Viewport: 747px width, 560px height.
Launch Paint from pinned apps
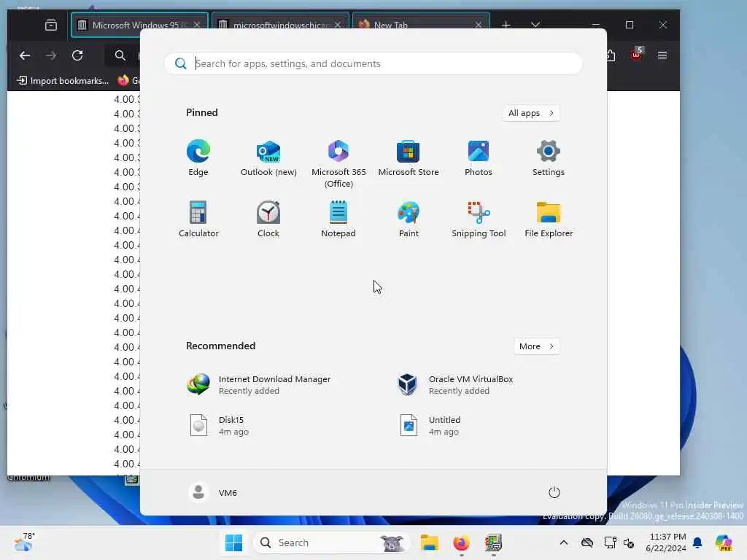click(x=409, y=219)
